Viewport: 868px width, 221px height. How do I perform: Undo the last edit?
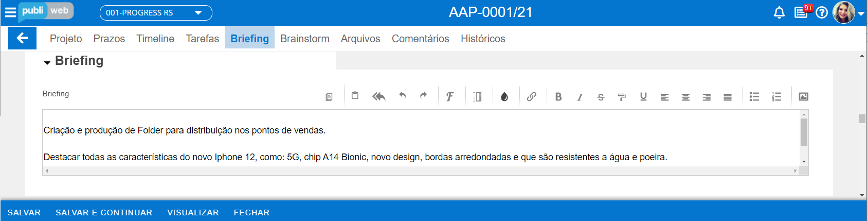pos(403,95)
